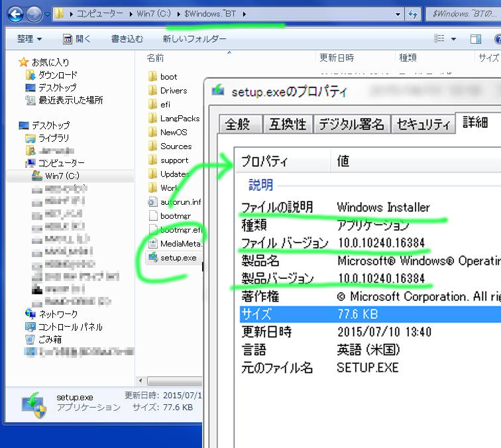
Task: Select the Sources folder icon
Action: pyautogui.click(x=152, y=146)
